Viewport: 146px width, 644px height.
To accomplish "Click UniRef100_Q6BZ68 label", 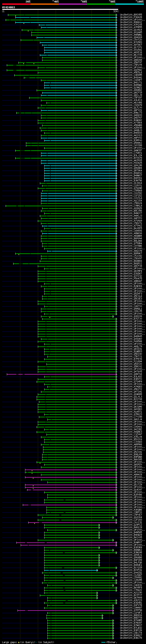I will point(131,60).
